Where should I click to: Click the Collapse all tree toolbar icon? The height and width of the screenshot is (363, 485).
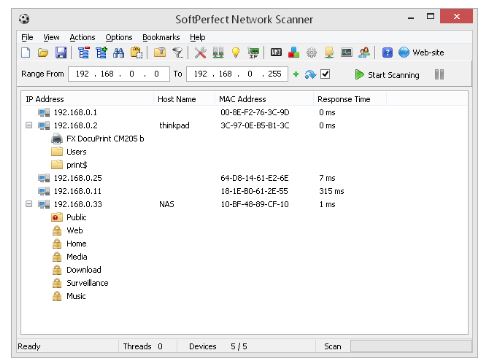click(84, 53)
